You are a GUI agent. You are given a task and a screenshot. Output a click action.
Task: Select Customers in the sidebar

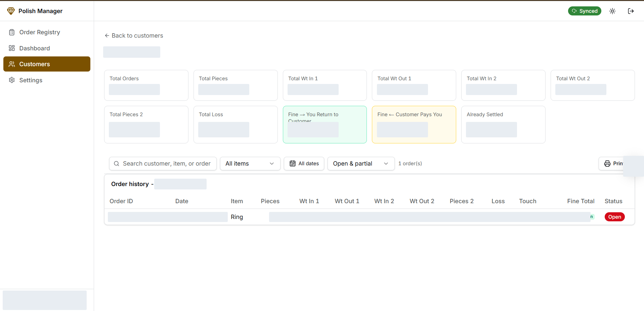click(47, 64)
